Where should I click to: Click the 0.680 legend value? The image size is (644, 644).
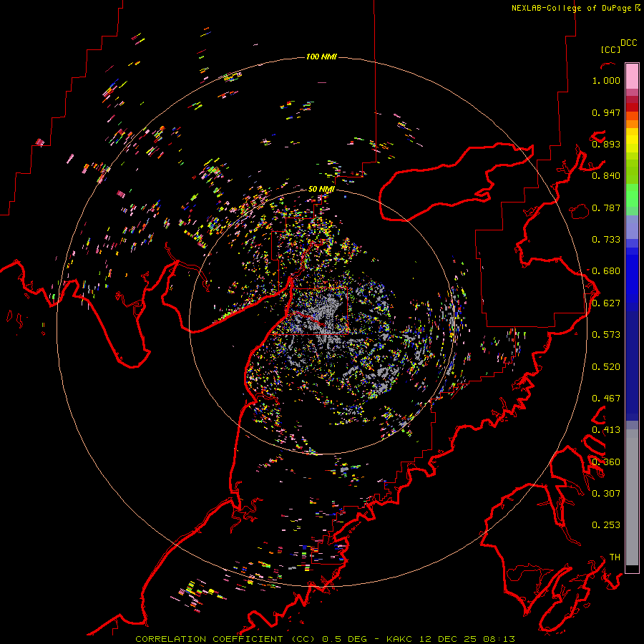tap(606, 271)
